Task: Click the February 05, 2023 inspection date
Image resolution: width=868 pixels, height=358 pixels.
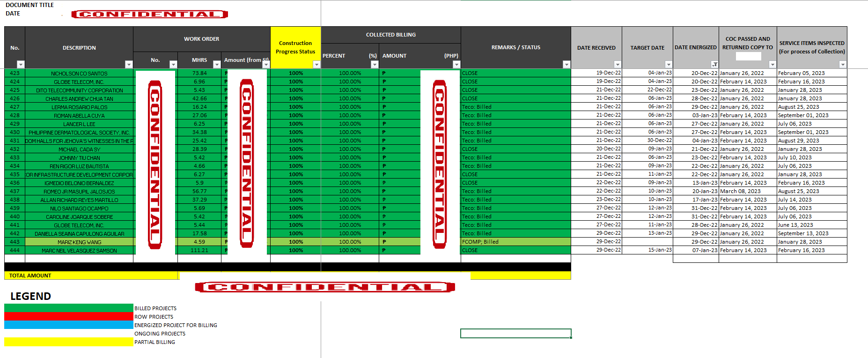Action: (x=812, y=73)
